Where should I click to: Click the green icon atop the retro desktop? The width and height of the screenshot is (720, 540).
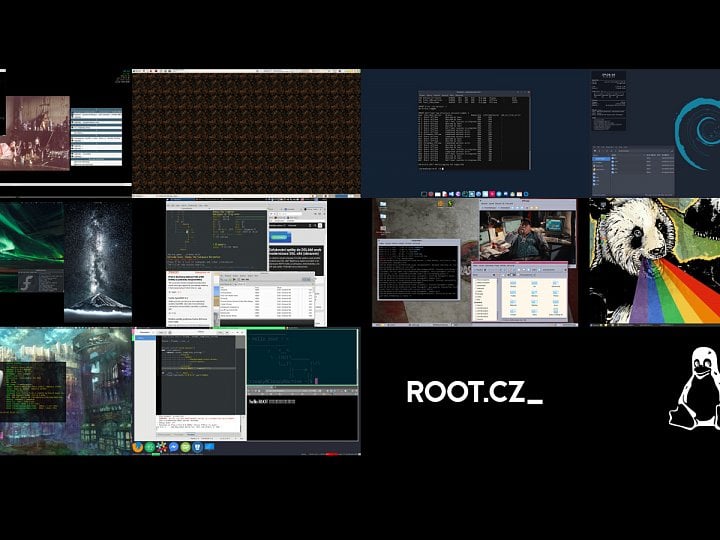click(450, 204)
